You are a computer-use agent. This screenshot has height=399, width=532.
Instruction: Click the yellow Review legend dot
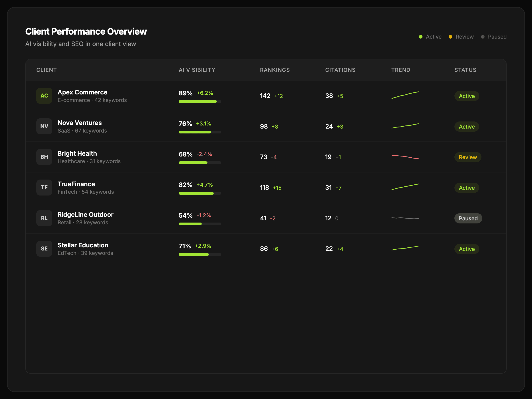tap(450, 37)
